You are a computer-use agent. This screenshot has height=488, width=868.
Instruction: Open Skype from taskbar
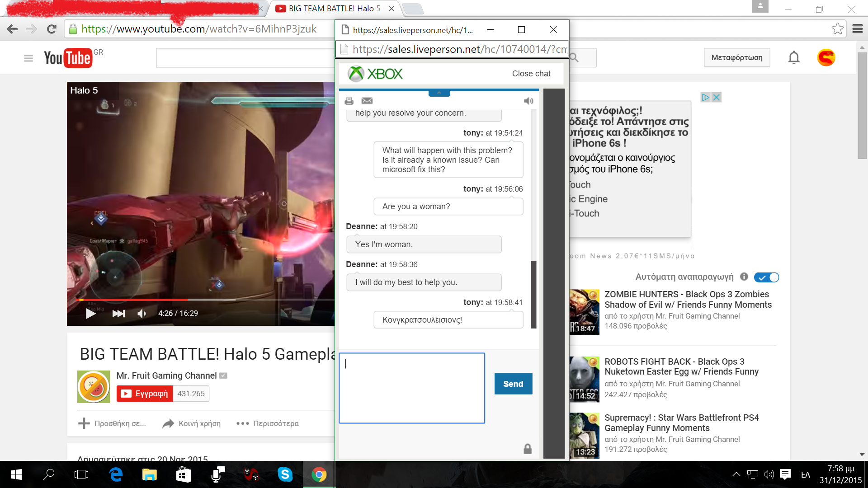(x=285, y=474)
